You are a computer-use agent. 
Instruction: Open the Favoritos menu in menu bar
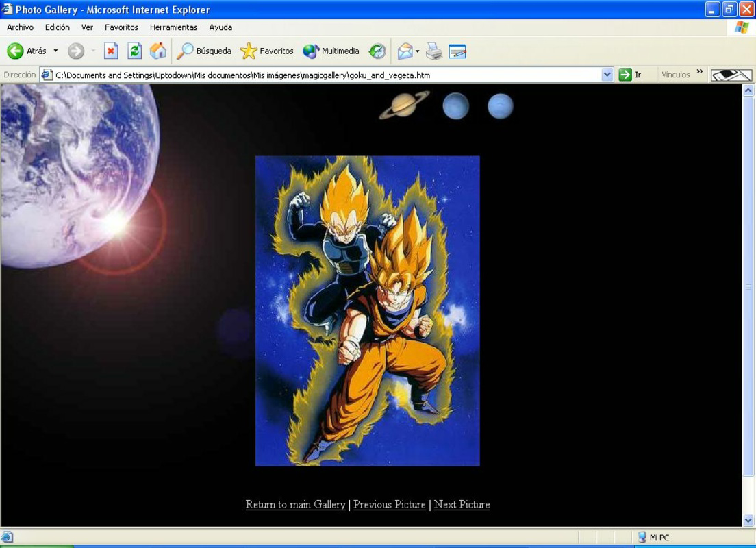(121, 27)
